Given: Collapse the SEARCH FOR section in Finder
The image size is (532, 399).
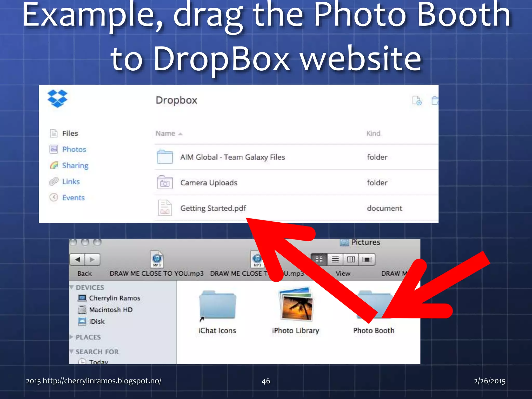Looking at the screenshot, I should point(71,351).
